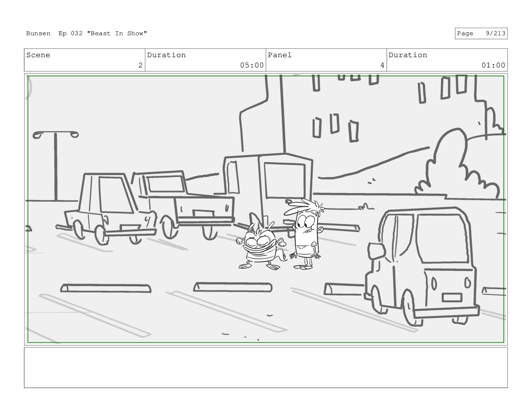Click the empty notes box below the panel
The height and width of the screenshot is (412, 532).
point(266,367)
